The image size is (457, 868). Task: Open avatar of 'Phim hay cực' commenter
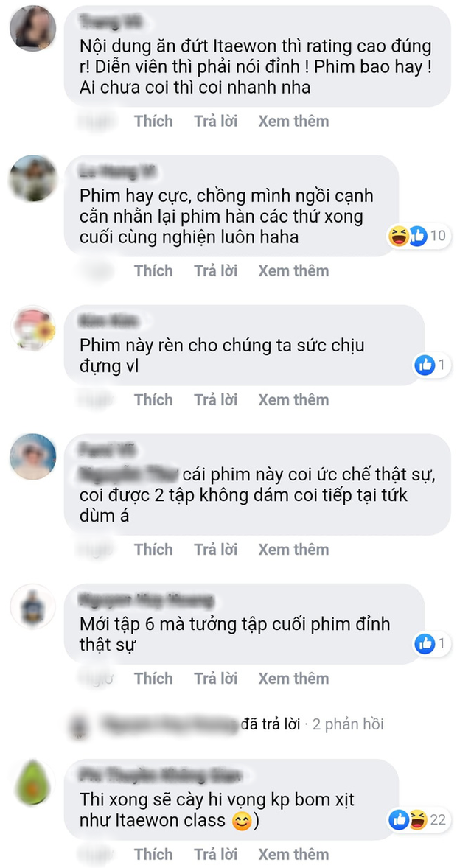[x=32, y=178]
